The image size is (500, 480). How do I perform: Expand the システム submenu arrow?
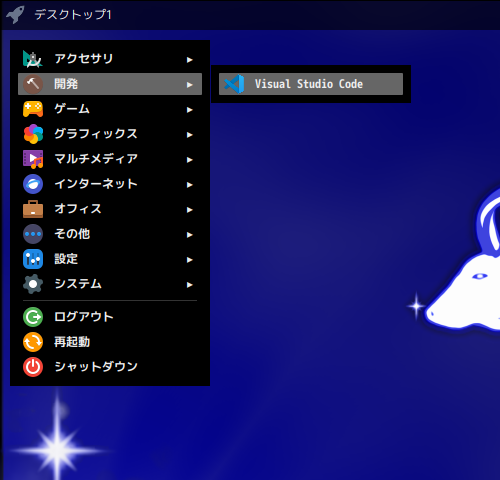(x=190, y=285)
